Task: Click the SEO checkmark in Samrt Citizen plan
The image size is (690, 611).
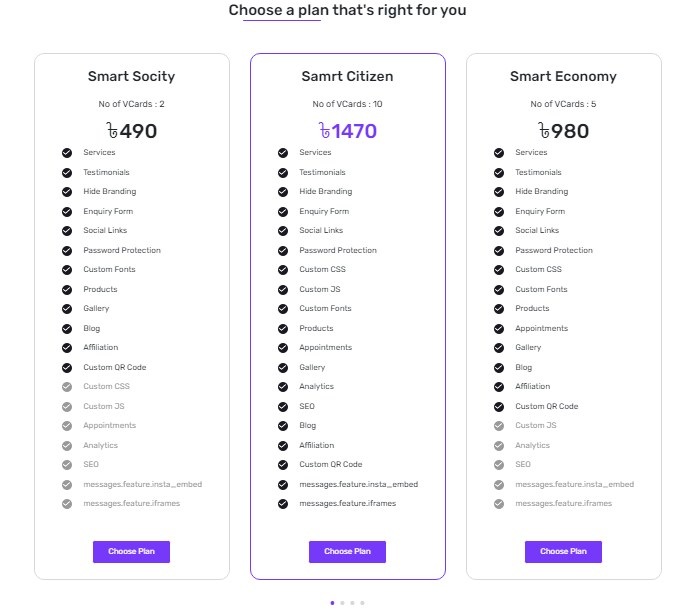Action: [x=283, y=406]
